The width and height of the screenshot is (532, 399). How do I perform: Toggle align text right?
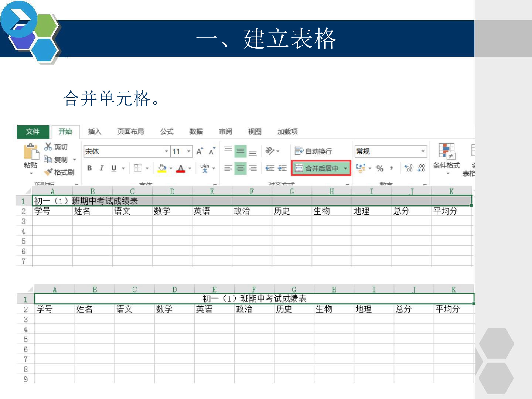point(253,168)
